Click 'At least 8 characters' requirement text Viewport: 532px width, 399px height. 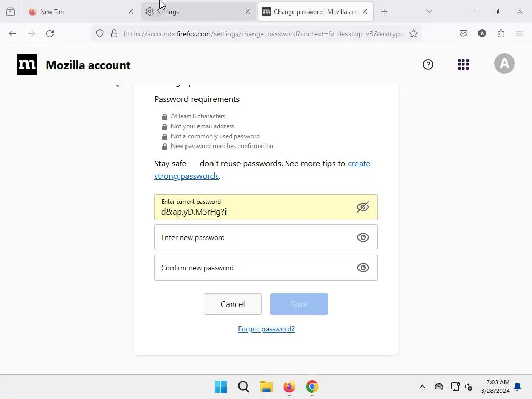198,116
